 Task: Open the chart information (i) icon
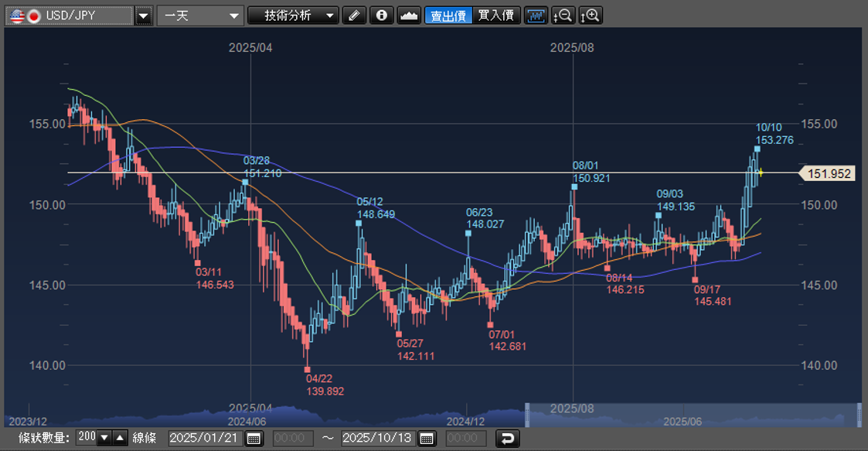click(x=381, y=15)
